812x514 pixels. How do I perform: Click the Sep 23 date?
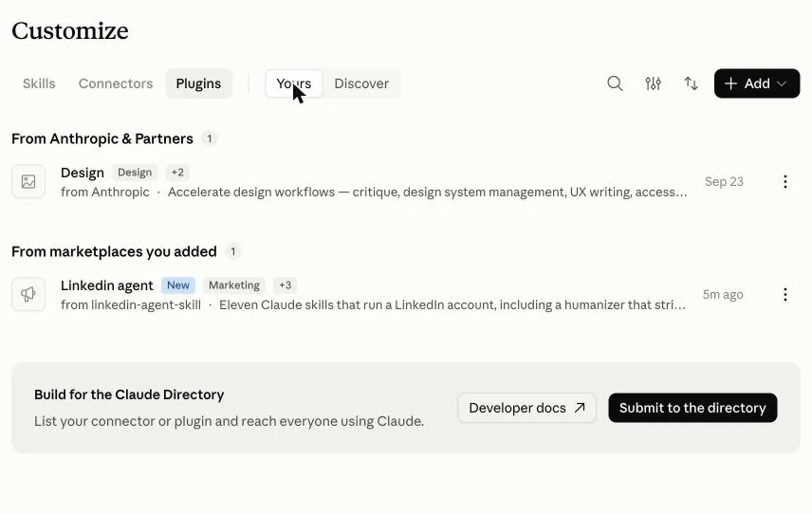pos(724,182)
